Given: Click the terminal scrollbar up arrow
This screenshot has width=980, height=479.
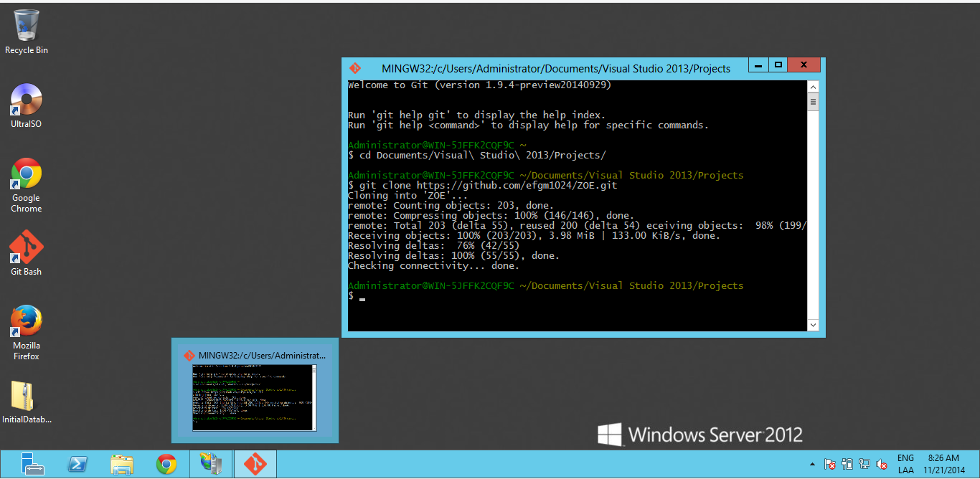Looking at the screenshot, I should [813, 87].
